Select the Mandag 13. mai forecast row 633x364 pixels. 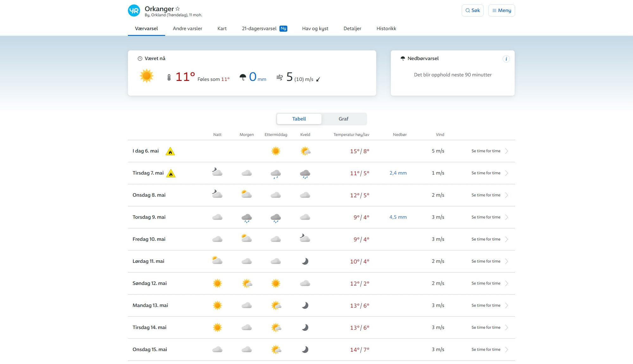[150, 305]
